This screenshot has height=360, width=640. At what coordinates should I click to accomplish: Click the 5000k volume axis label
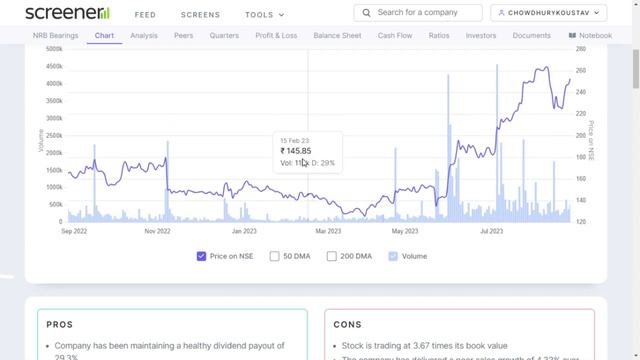click(54, 49)
